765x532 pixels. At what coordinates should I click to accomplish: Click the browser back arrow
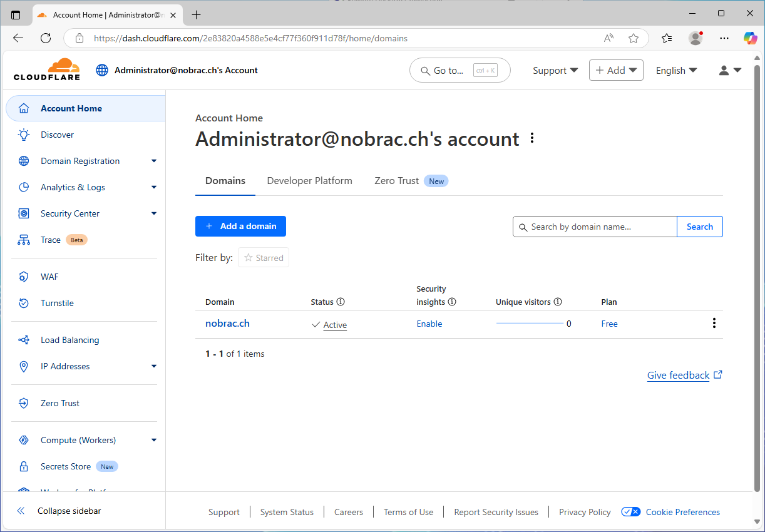[18, 38]
